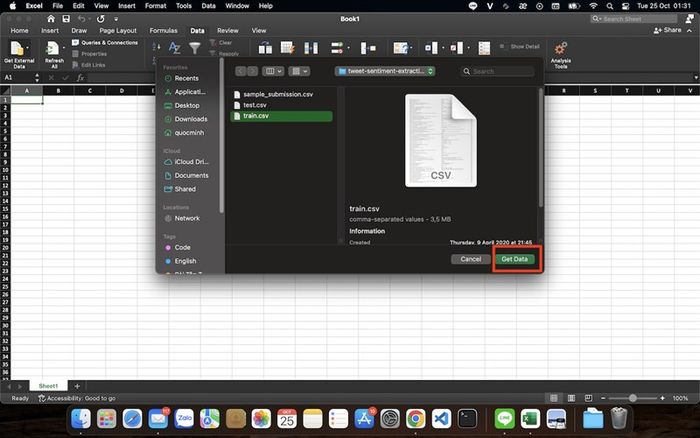Open Recents in the dialog sidebar
This screenshot has width=700, height=438.
tap(186, 78)
